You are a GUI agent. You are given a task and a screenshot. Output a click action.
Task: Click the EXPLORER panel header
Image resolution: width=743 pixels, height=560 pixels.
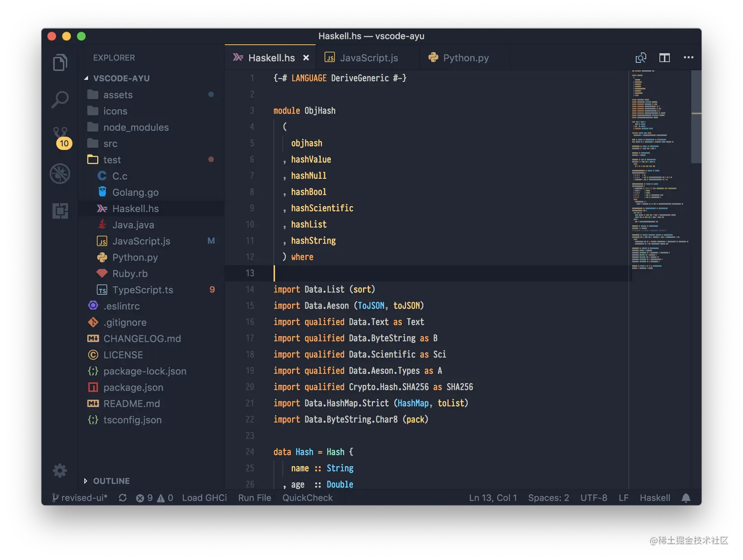pyautogui.click(x=114, y=57)
